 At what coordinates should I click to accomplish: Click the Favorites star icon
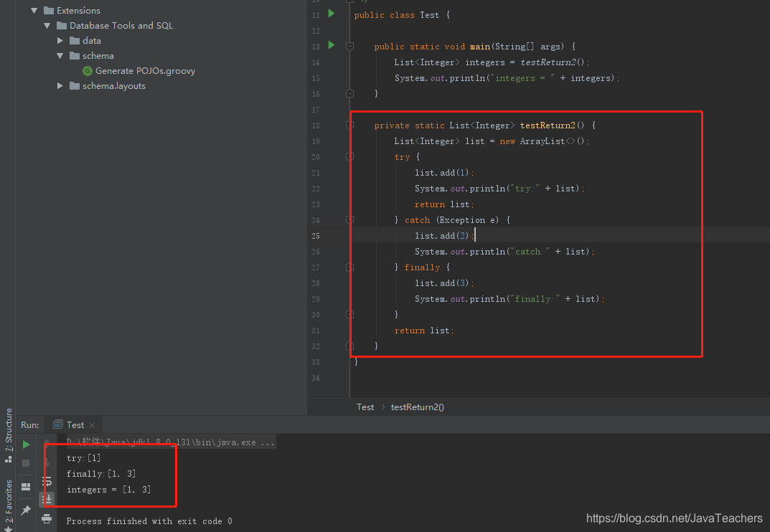pyautogui.click(x=9, y=528)
